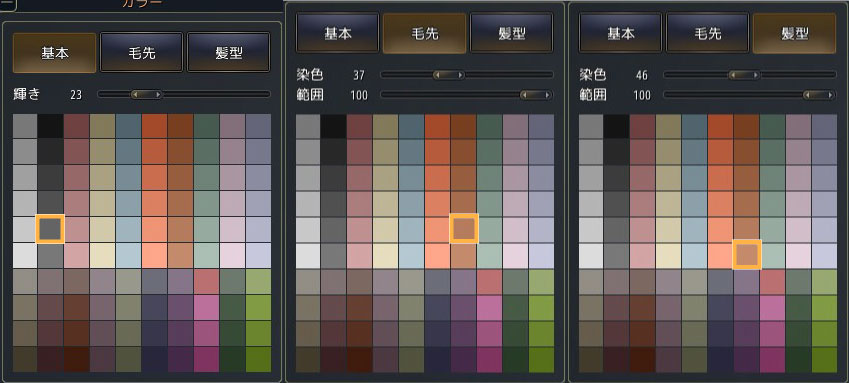Viewport: 849px width, 383px height.
Task: Pick the darkest magenta swatch in 染色 37 panel
Action: [489, 359]
